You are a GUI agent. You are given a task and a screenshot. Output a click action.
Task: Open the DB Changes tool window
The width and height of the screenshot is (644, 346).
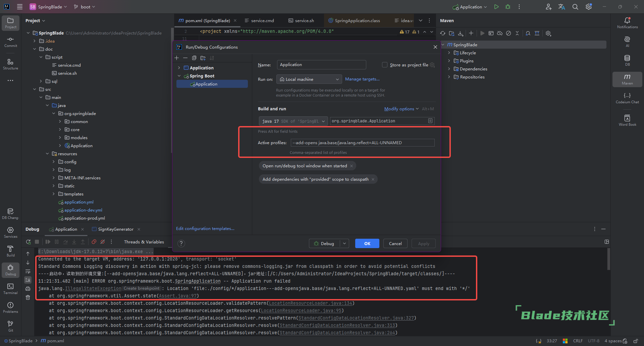tap(10, 214)
